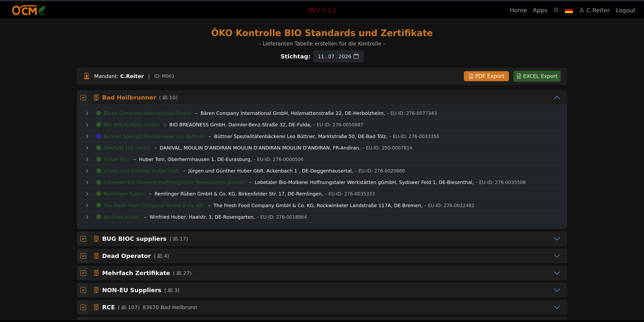
Task: Open Winfried Huber supplier link
Action: [122, 217]
